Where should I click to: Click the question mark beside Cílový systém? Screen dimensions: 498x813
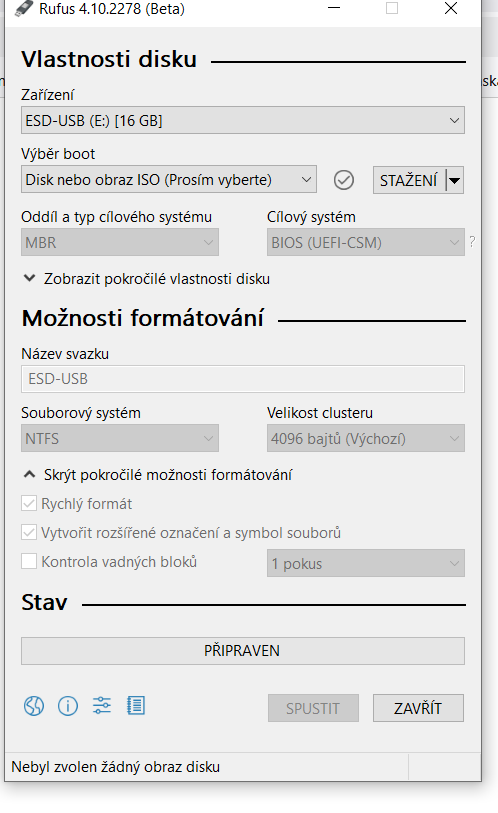click(472, 242)
